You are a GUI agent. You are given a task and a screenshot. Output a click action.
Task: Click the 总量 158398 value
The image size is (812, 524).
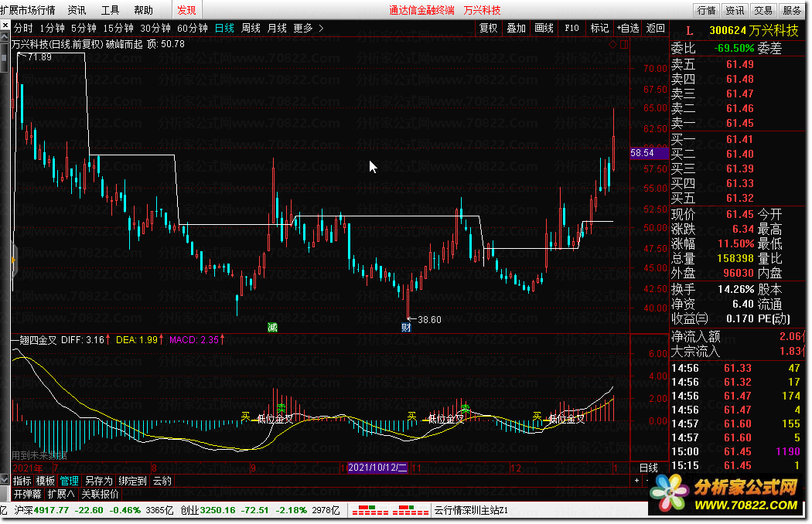pyautogui.click(x=735, y=258)
